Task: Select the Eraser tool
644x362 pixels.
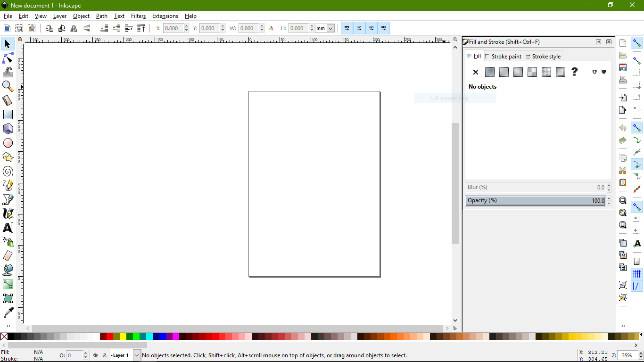Action: (x=8, y=256)
